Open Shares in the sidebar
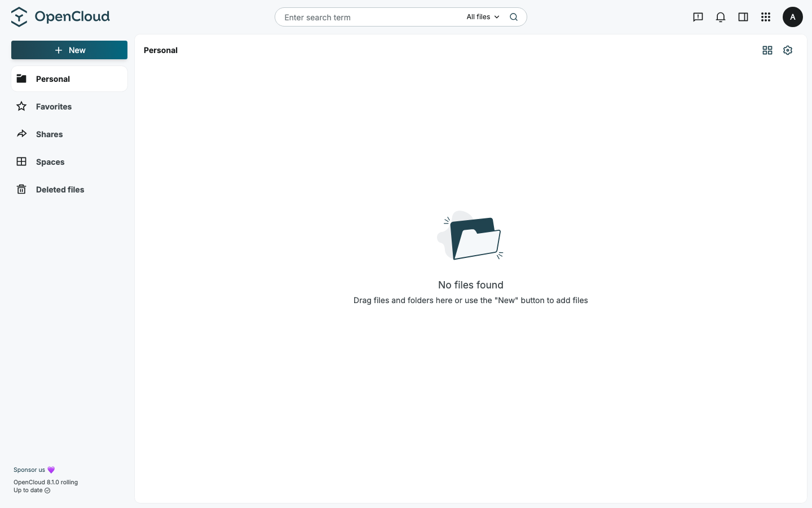The width and height of the screenshot is (812, 508). click(x=69, y=134)
